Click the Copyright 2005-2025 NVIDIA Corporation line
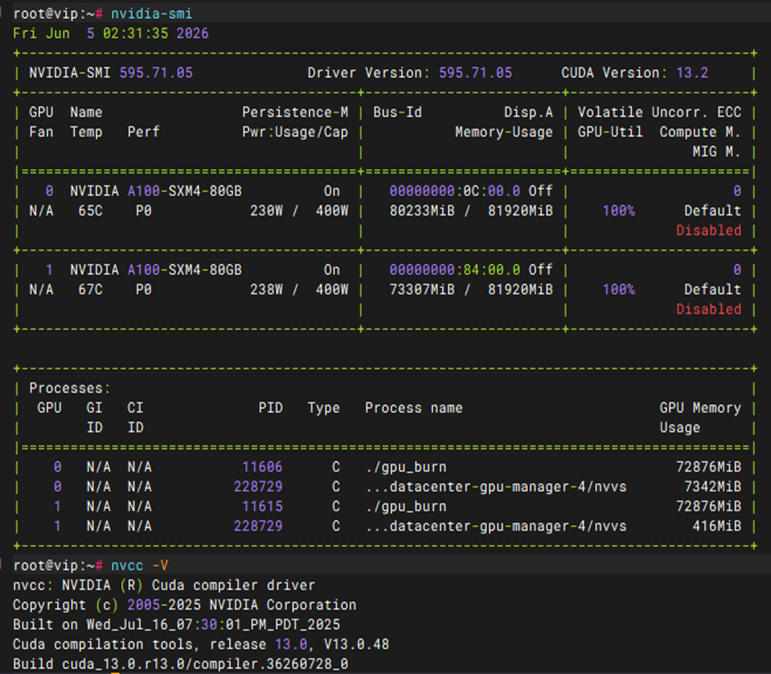 click(184, 605)
